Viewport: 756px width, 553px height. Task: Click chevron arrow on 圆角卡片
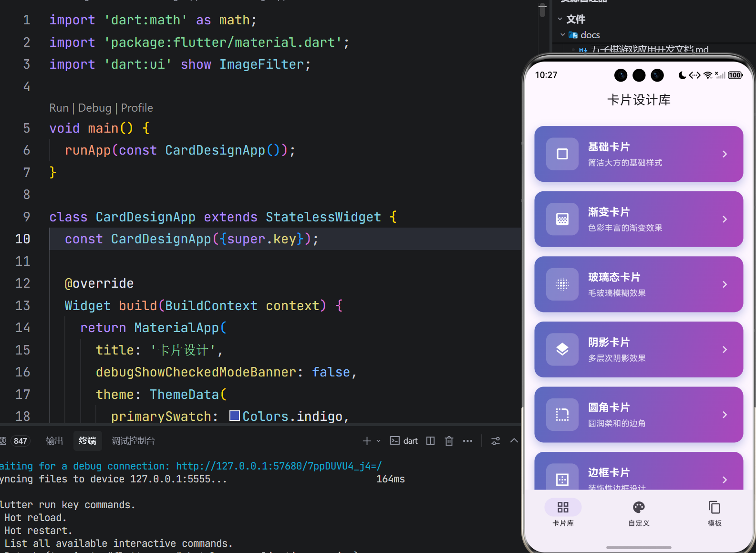coord(725,415)
